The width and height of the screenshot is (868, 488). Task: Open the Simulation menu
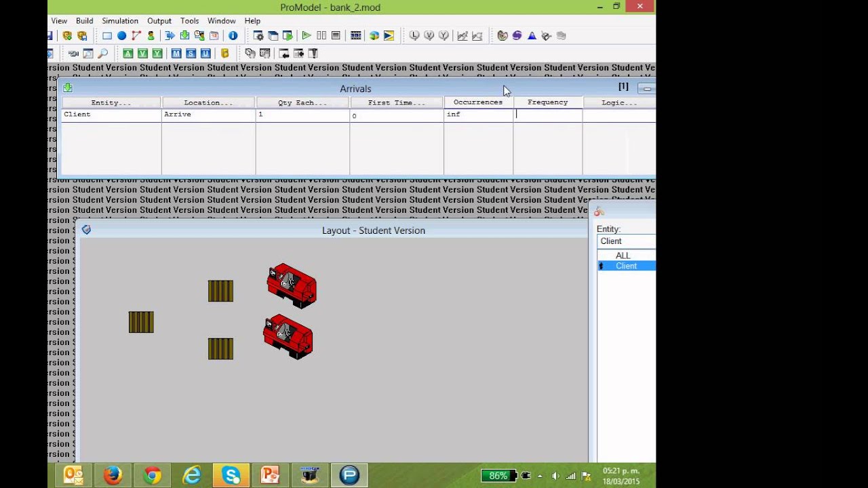(120, 21)
